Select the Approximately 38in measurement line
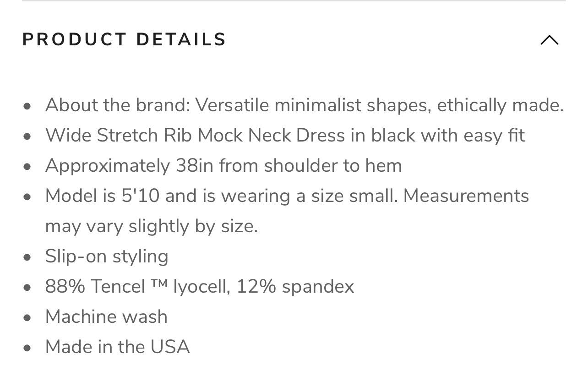This screenshot has width=588, height=387. tap(223, 165)
